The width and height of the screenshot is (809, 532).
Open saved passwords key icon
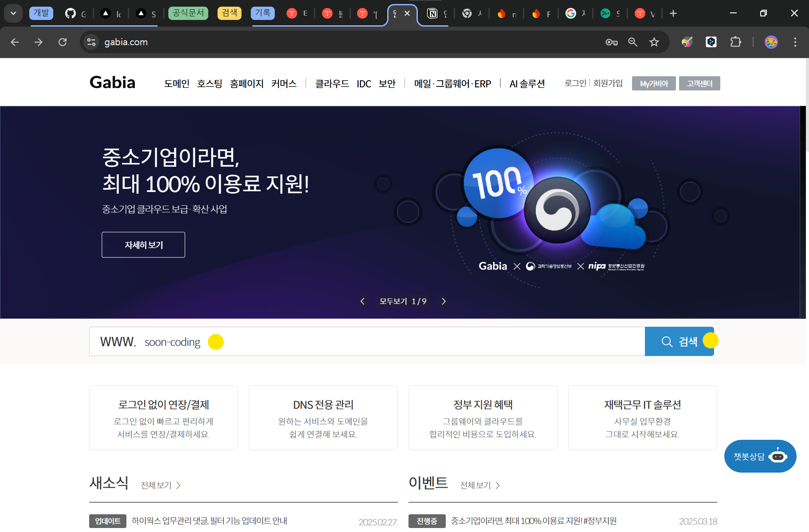[612, 42]
